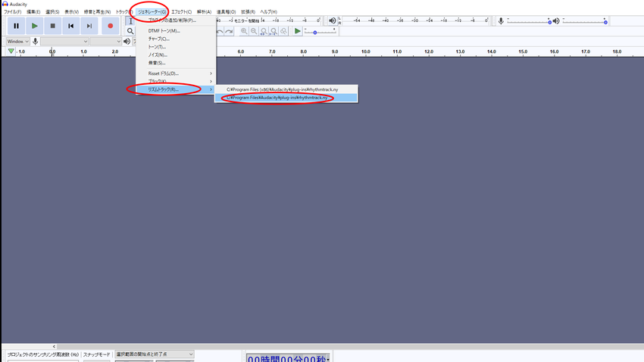Choose トーン(T) generator entry
Screen dimensions: 644x362
click(x=176, y=47)
